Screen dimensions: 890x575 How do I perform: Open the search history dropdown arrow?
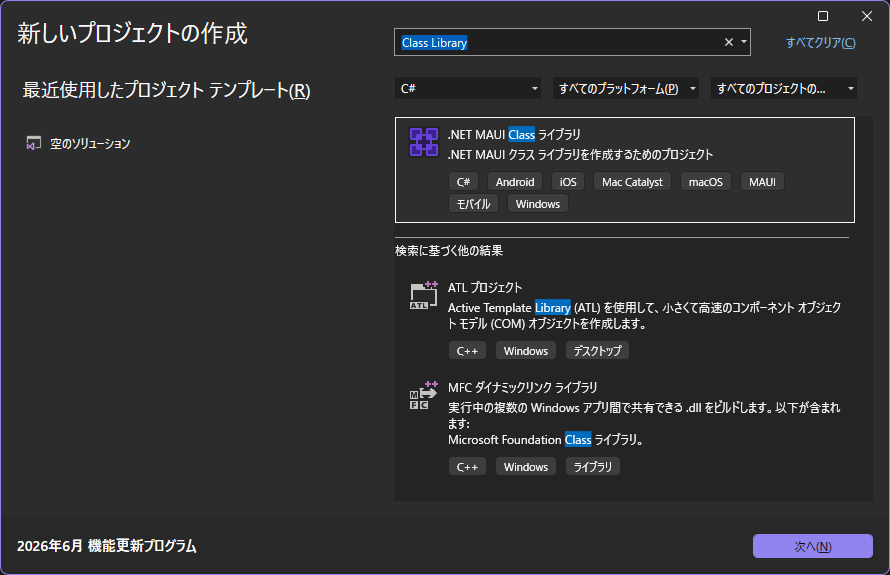click(x=744, y=42)
